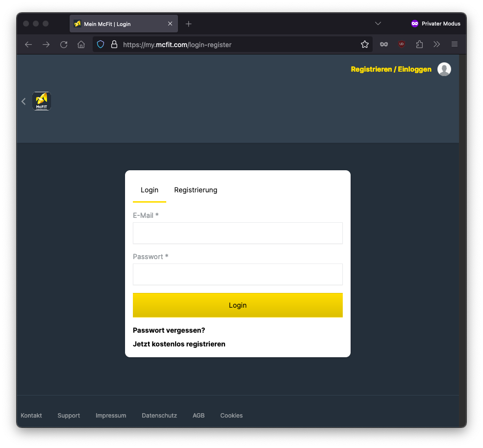Focus the Passwort input field
The image size is (483, 448).
[237, 274]
